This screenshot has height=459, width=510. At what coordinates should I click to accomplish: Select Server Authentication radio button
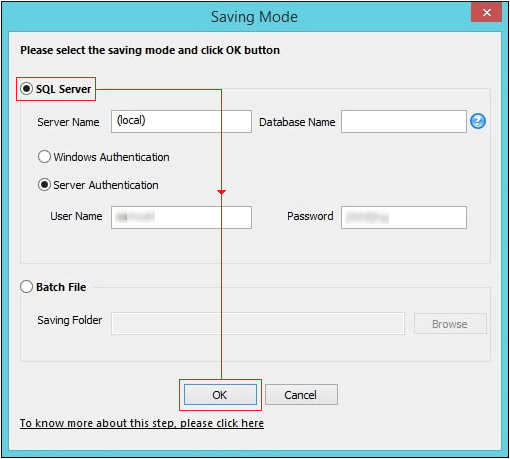tap(44, 185)
